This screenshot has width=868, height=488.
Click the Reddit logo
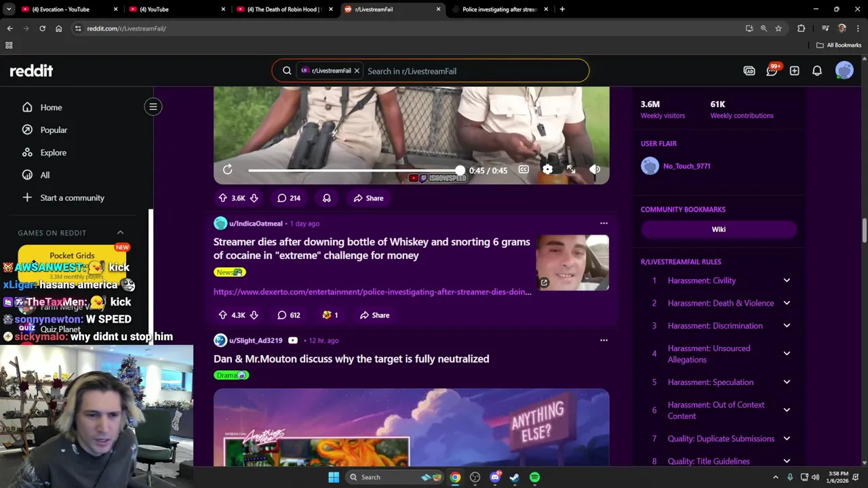click(31, 70)
